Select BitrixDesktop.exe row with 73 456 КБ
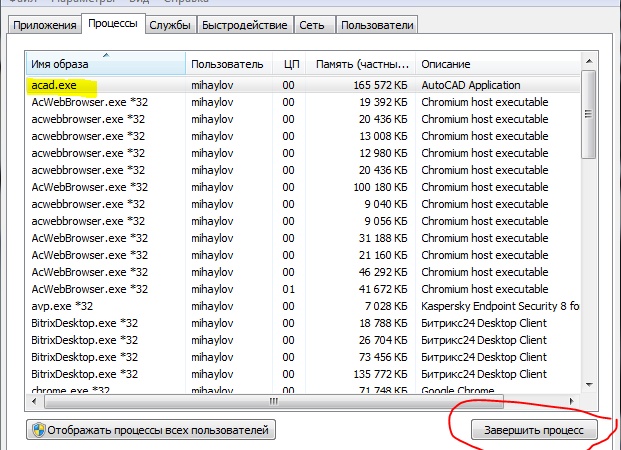Screen dimensions: 621x450 pos(303,358)
